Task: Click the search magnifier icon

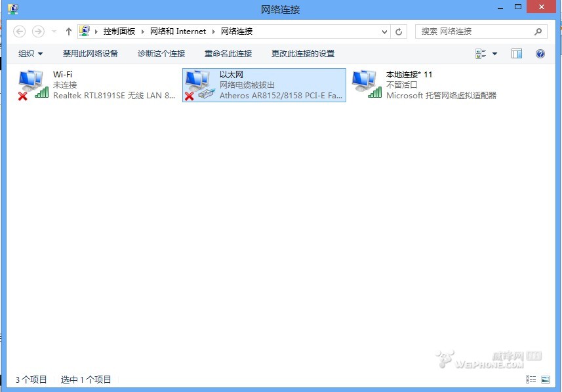Action: 538,31
